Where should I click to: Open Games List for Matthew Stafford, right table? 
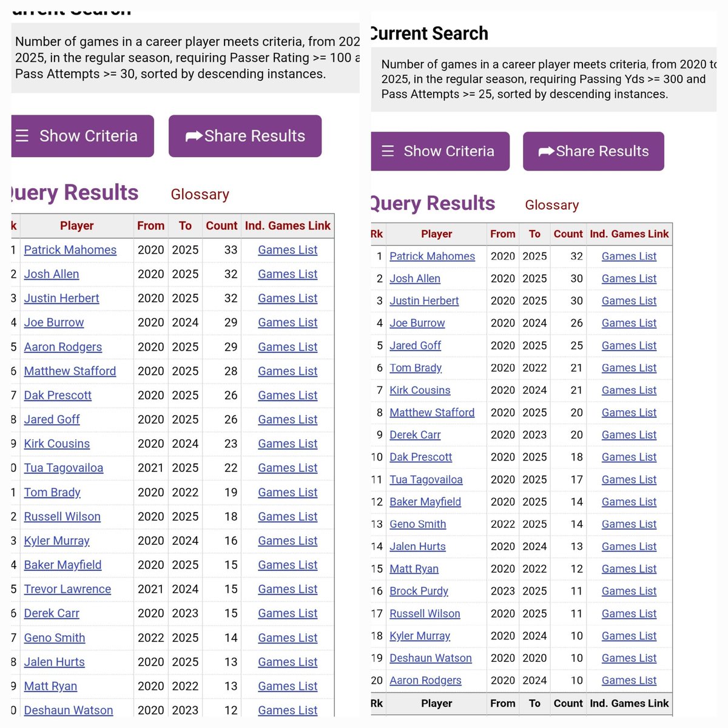(x=629, y=413)
